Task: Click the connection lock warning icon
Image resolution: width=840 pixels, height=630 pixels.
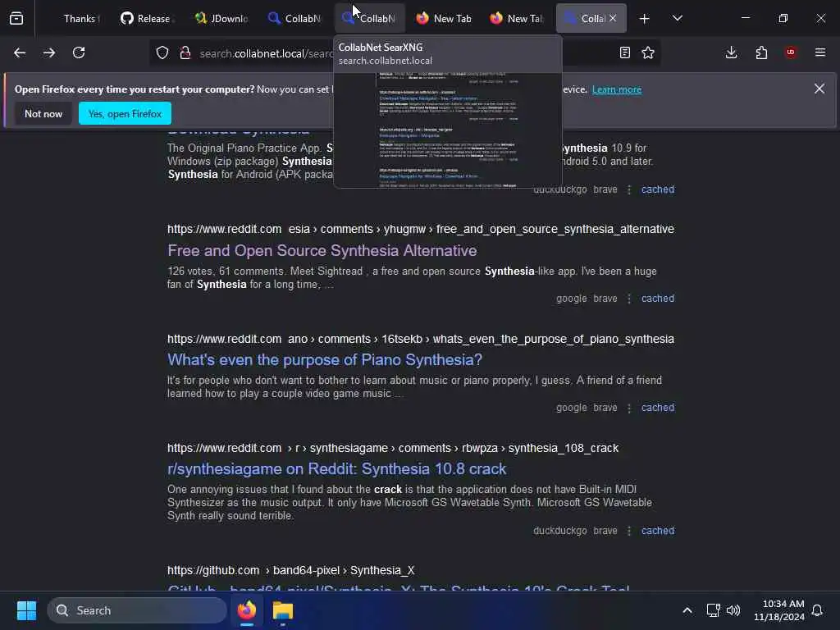Action: (185, 53)
